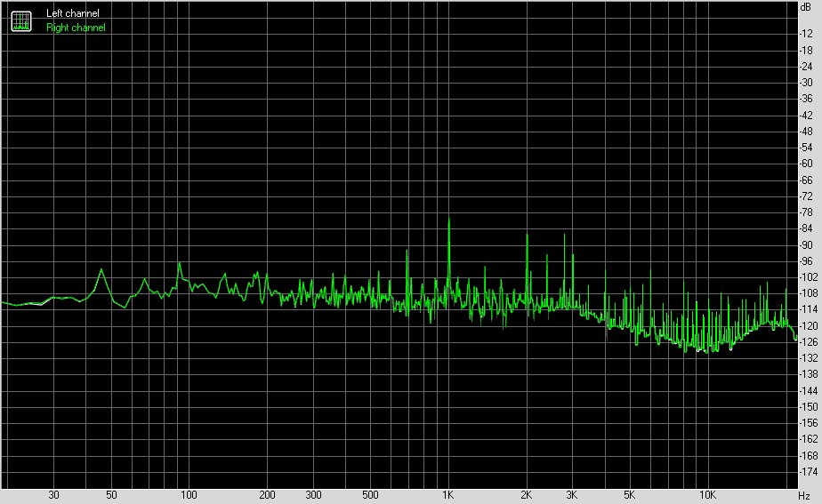Click the '-126' dB scale value
Image resolution: width=822 pixels, height=504 pixels.
[x=808, y=342]
